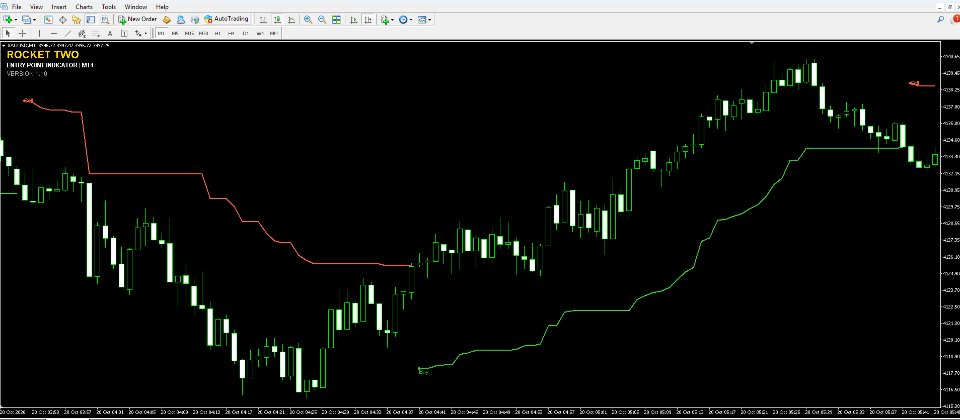The width and height of the screenshot is (960, 420).
Task: Switch to W1 timeframe
Action: click(260, 33)
